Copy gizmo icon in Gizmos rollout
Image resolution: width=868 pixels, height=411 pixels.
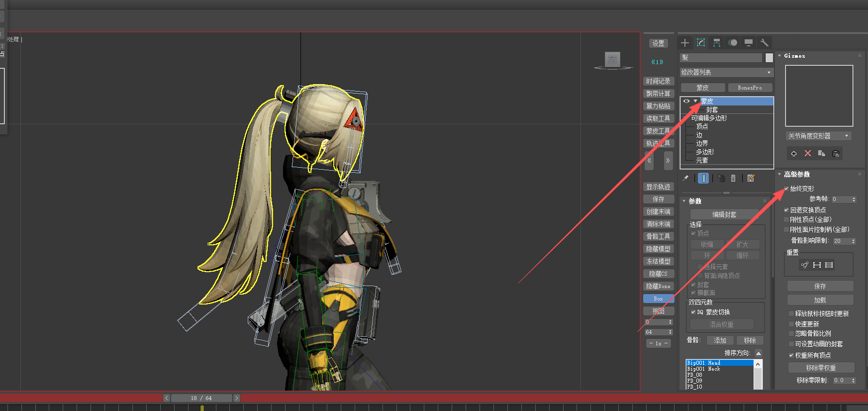822,154
